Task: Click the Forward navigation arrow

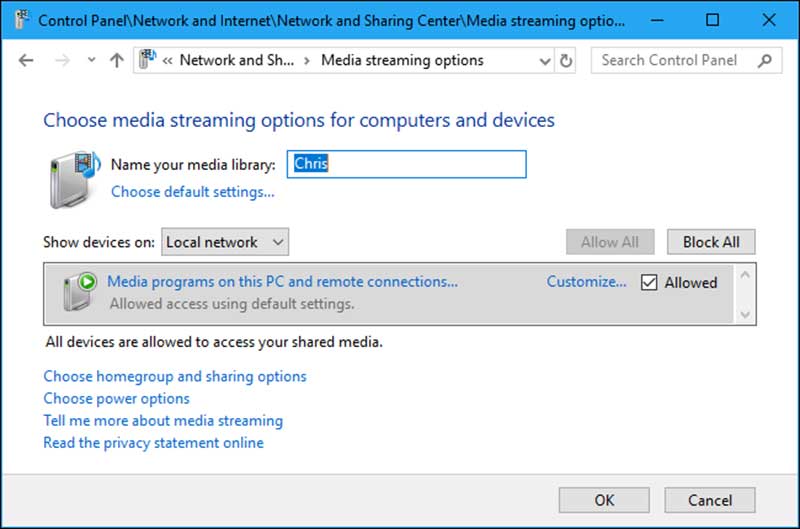Action: pyautogui.click(x=62, y=60)
